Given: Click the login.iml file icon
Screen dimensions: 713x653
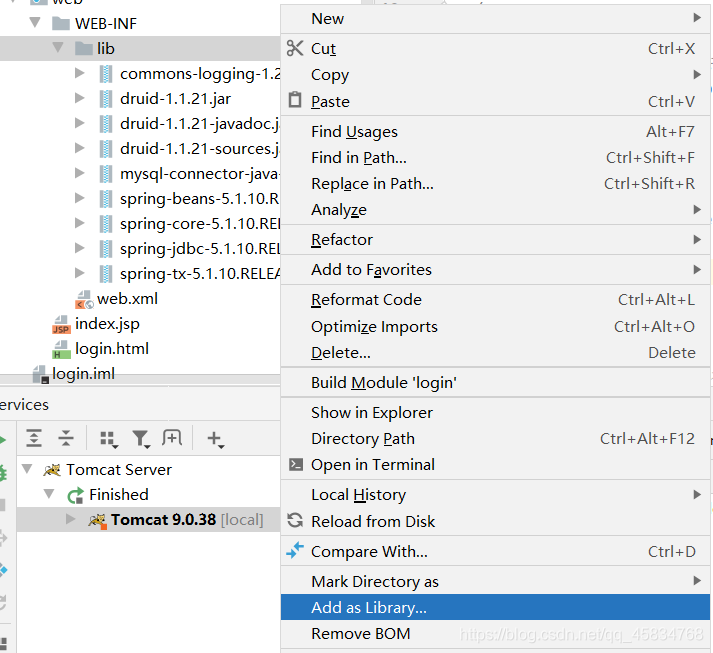Looking at the screenshot, I should click(41, 374).
